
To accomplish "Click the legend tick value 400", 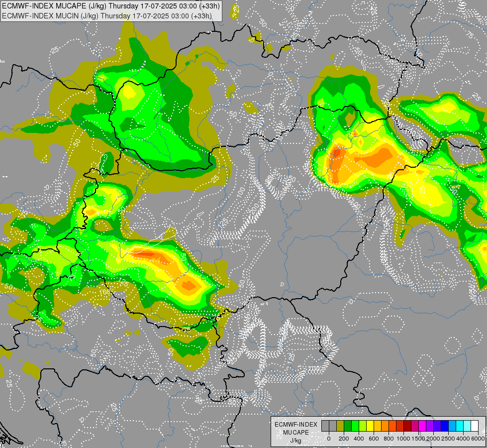I will 359,439.
